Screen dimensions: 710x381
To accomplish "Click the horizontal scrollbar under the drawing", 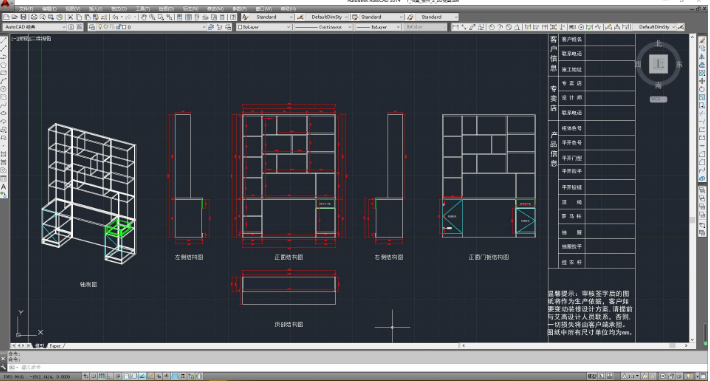I will click(x=574, y=346).
